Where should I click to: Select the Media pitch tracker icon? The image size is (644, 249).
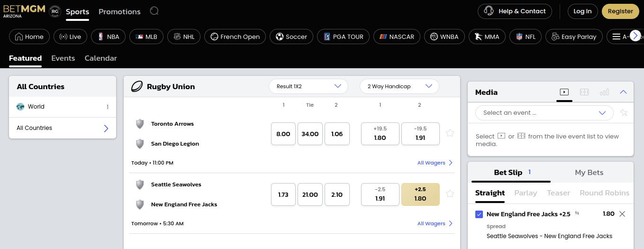[x=584, y=92]
